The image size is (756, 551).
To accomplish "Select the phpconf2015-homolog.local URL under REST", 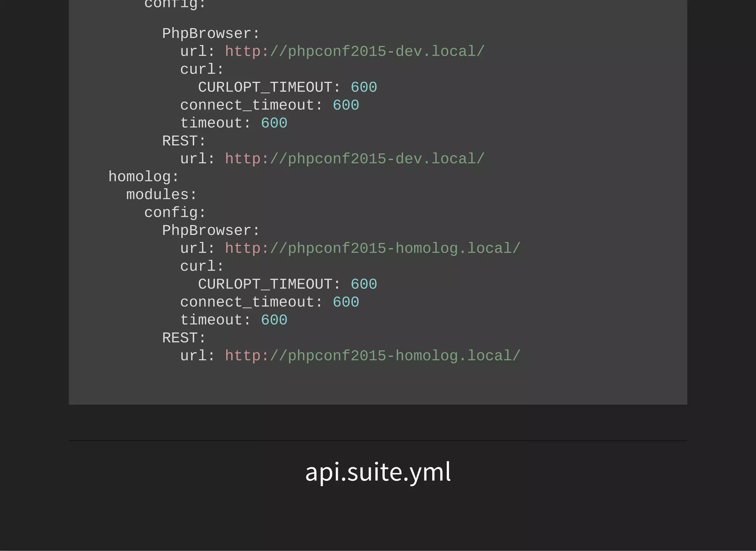I will pos(373,356).
